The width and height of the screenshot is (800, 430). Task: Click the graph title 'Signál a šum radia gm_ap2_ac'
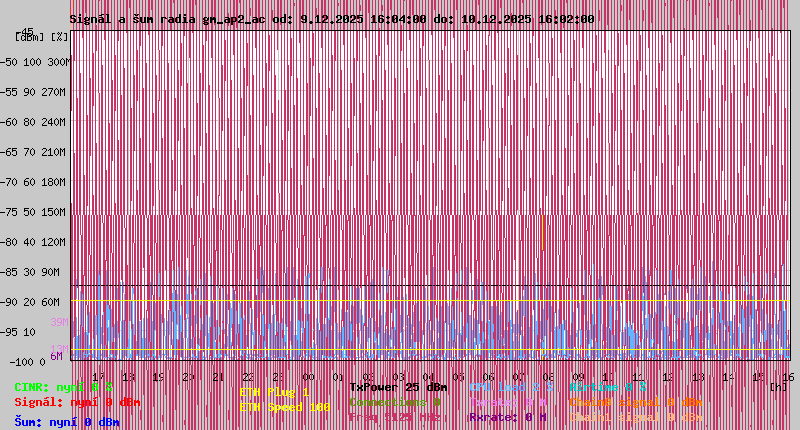[x=167, y=19]
